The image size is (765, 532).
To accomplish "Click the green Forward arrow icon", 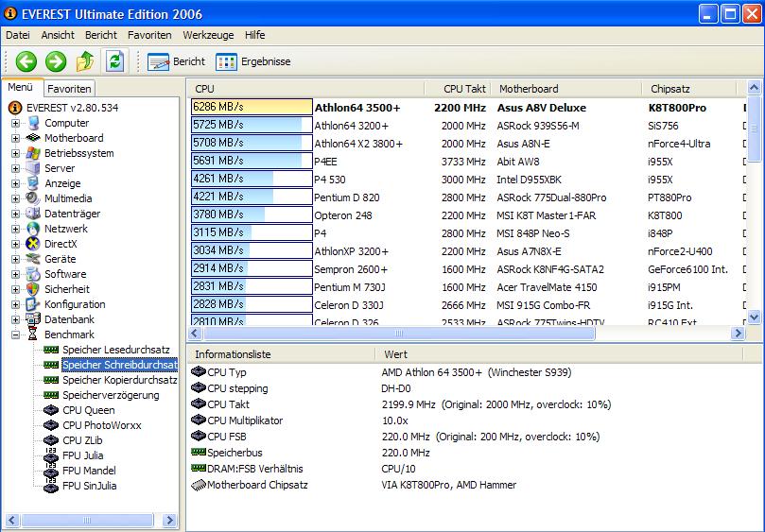I will click(x=56, y=61).
